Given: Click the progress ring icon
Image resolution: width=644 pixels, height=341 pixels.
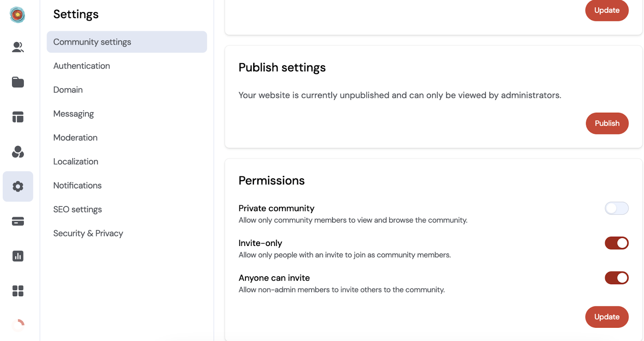Looking at the screenshot, I should [18, 325].
